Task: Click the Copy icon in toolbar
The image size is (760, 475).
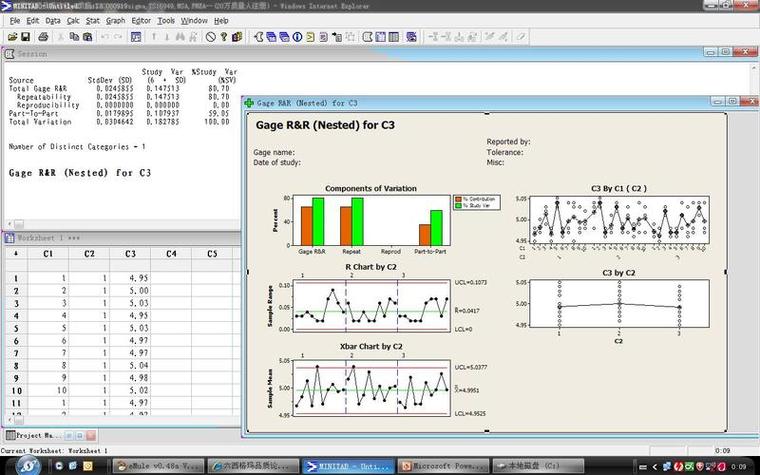Action: click(74, 37)
